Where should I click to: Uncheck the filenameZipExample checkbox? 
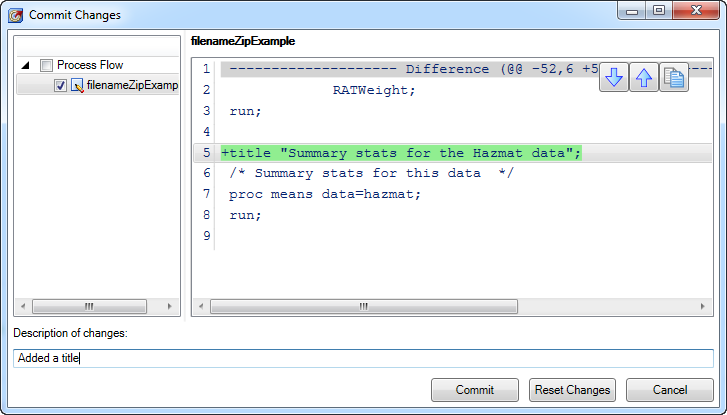[60, 86]
